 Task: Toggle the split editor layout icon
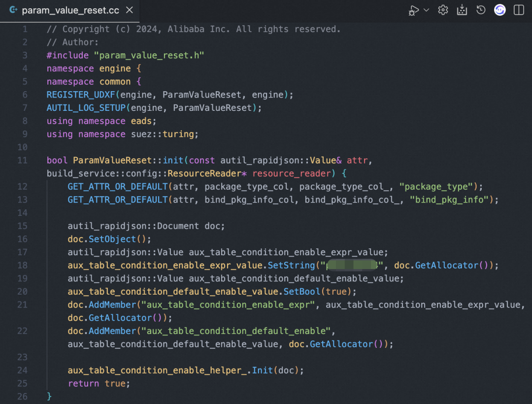pyautogui.click(x=519, y=10)
